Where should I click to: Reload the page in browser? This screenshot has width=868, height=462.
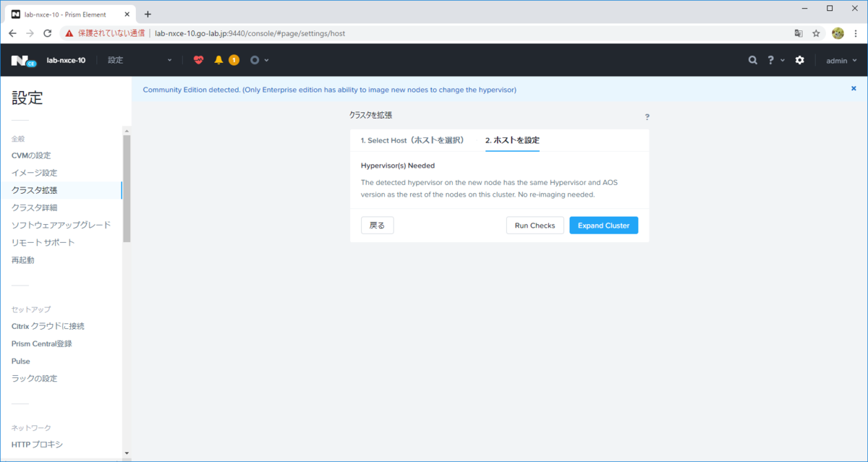[x=48, y=33]
